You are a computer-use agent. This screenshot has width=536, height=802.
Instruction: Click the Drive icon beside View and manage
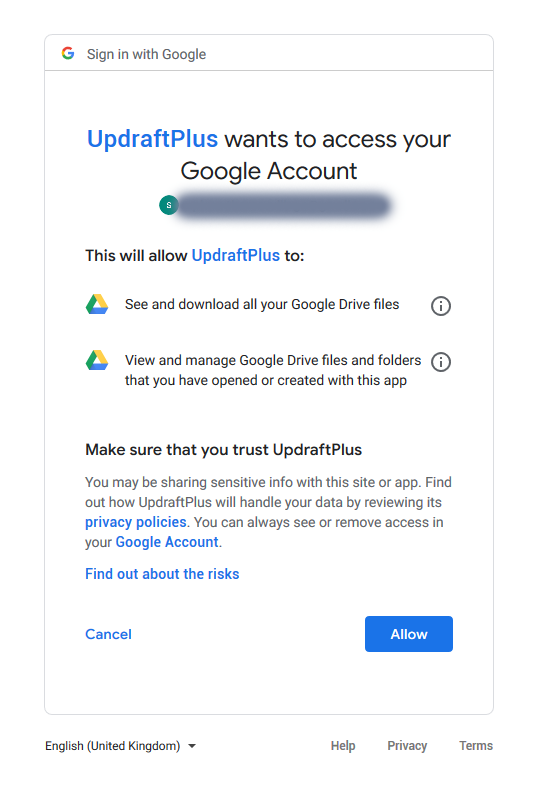pos(97,360)
